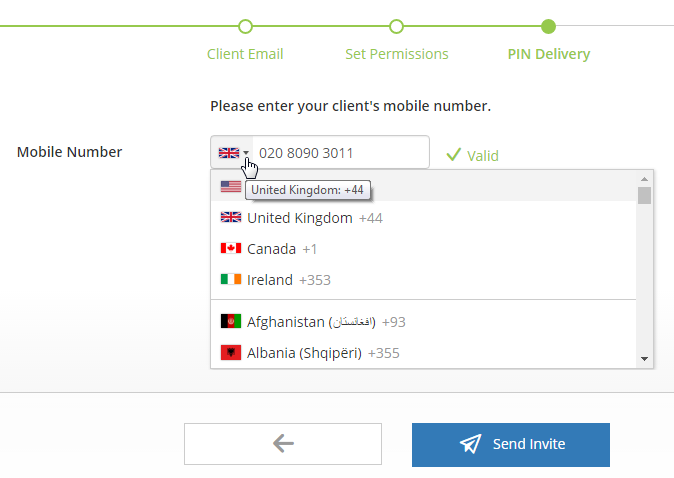
Task: Select the Set Permissions step circle
Action: coord(396,26)
